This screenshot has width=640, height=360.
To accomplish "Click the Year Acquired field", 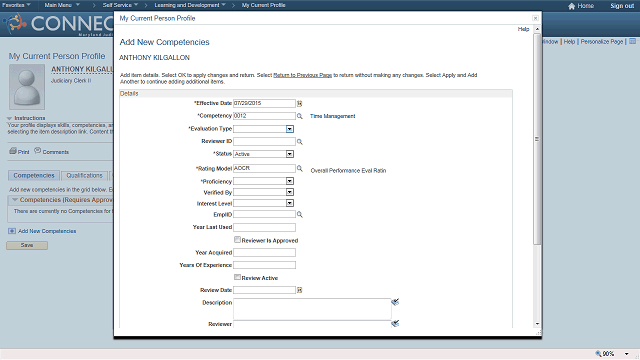I will 264,253.
